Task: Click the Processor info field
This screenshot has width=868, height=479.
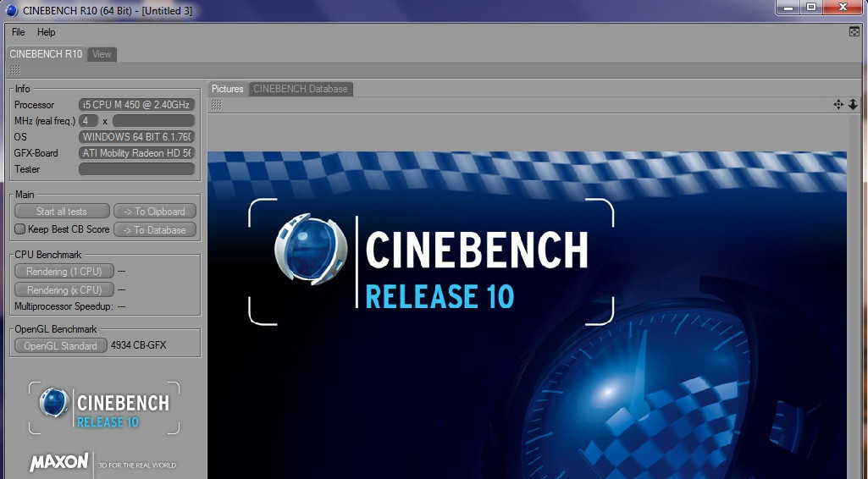Action: [136, 105]
